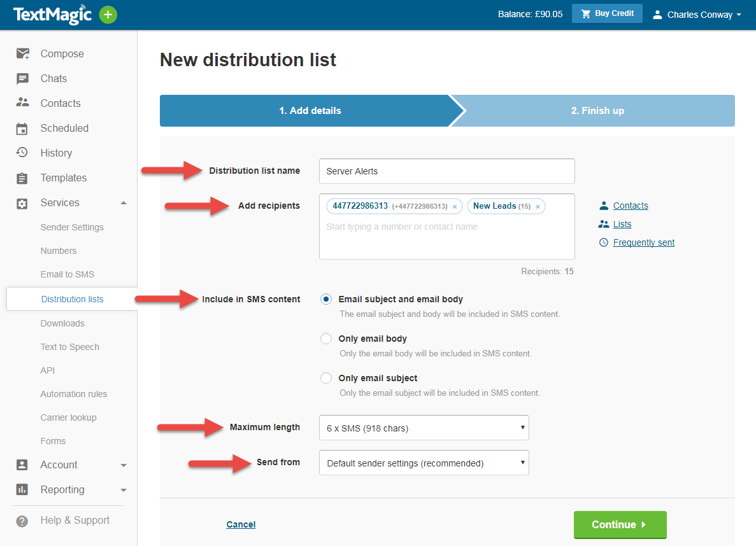Select the Only email subject radio button
Screen dimensions: 756x546
click(326, 378)
